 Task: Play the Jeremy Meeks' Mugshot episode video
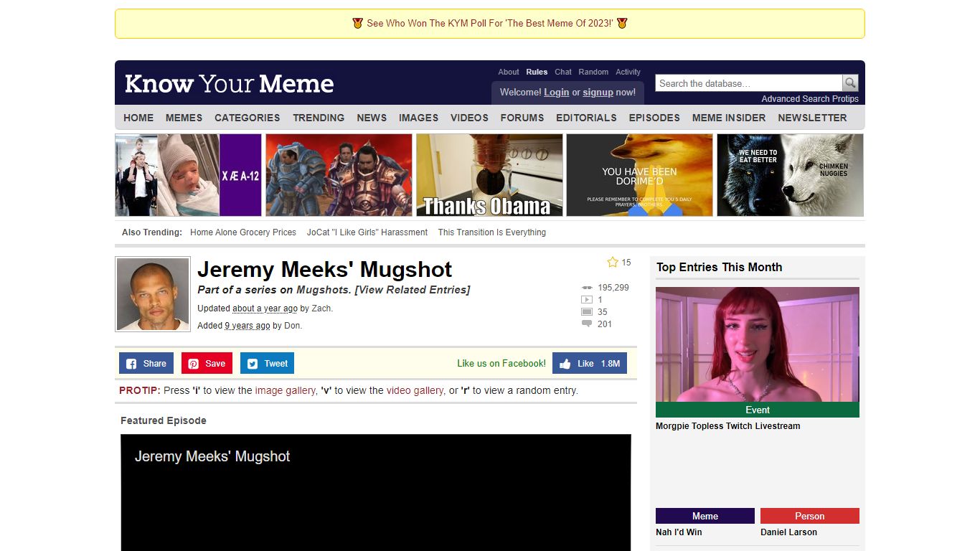point(376,493)
